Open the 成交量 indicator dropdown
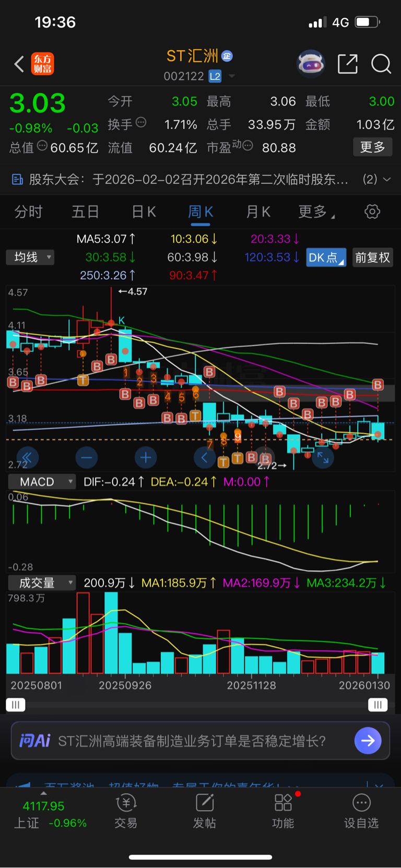Viewport: 401px width, 868px height. pyautogui.click(x=42, y=582)
